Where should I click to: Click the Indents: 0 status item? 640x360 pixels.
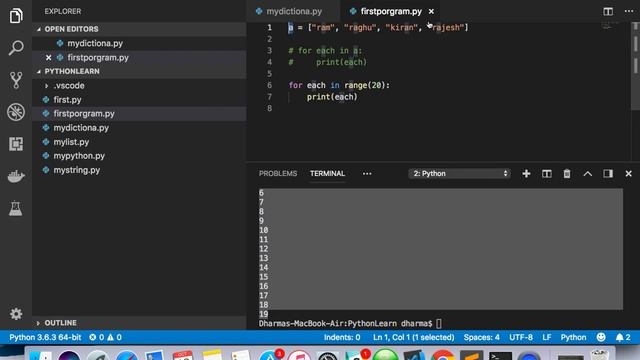(x=342, y=337)
